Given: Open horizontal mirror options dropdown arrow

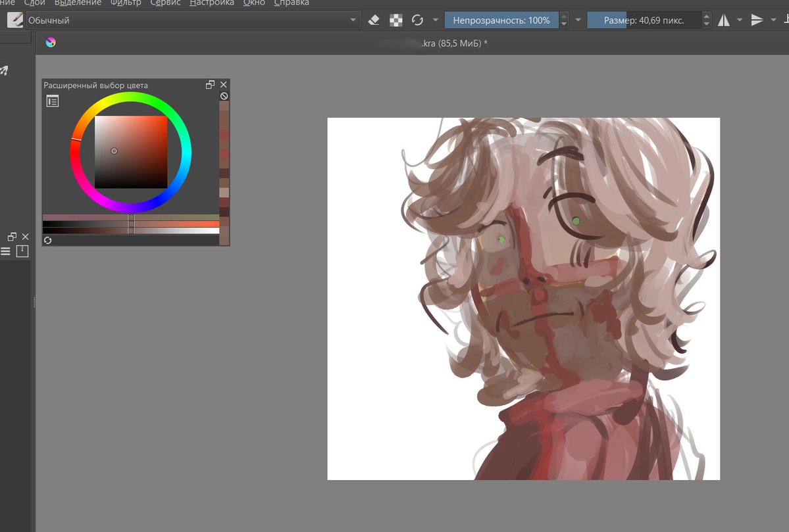Looking at the screenshot, I should 740,20.
